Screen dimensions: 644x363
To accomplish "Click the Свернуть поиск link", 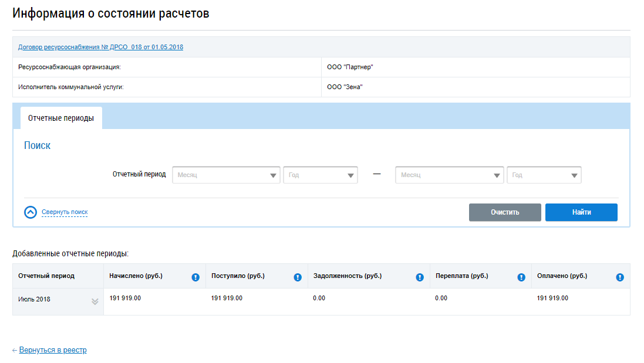I will (65, 212).
